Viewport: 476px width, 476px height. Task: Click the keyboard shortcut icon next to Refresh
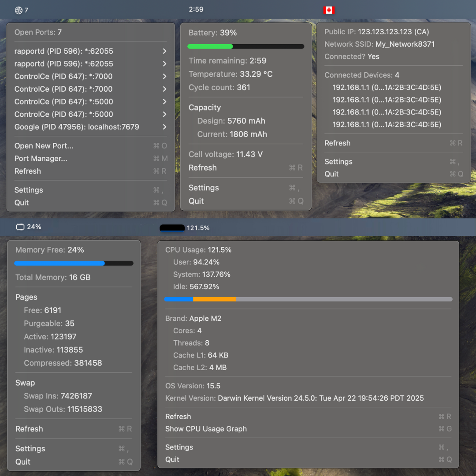point(160,171)
